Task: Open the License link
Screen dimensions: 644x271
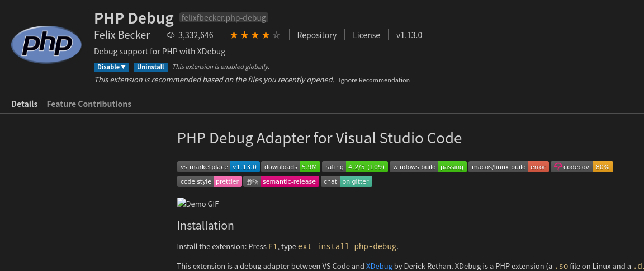Action: pyautogui.click(x=366, y=35)
